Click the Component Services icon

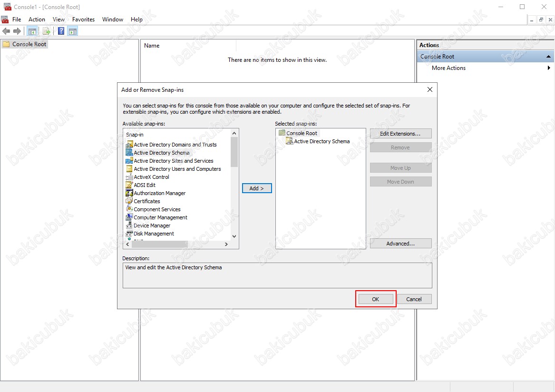coord(129,209)
